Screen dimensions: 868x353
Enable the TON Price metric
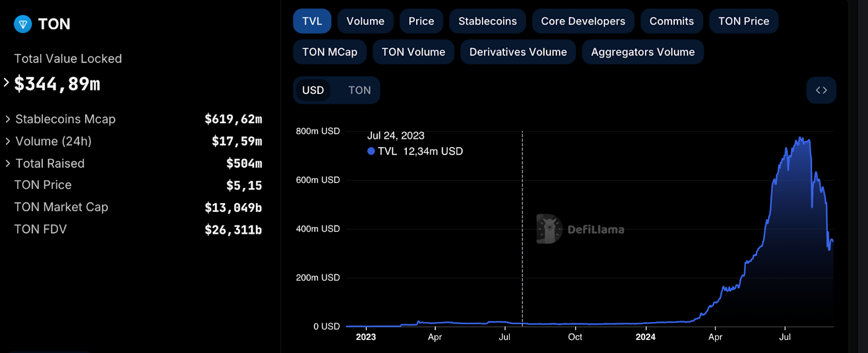(x=743, y=21)
